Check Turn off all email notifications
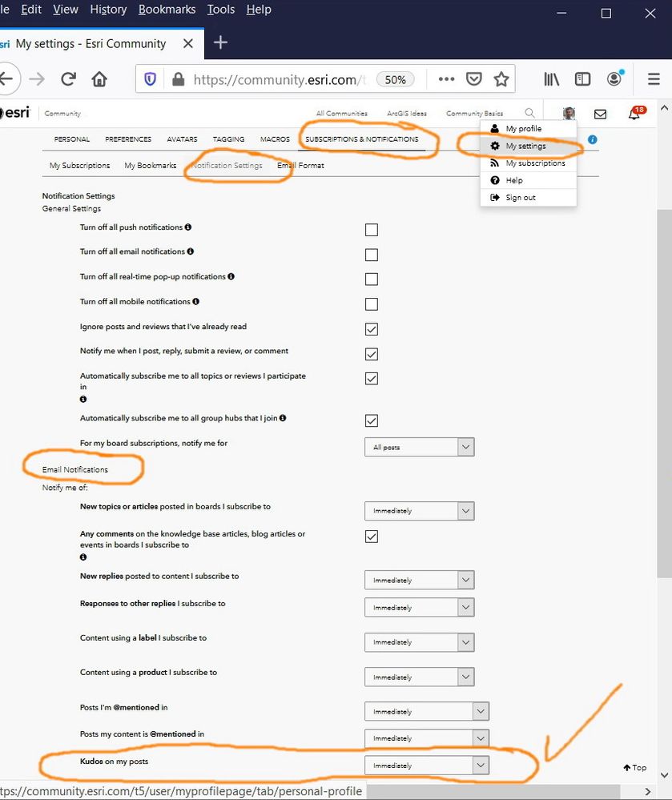Screen dimensions: 672x800 [372, 255]
